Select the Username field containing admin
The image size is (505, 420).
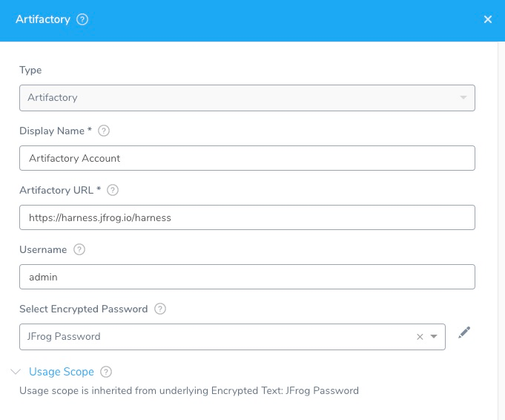point(247,277)
